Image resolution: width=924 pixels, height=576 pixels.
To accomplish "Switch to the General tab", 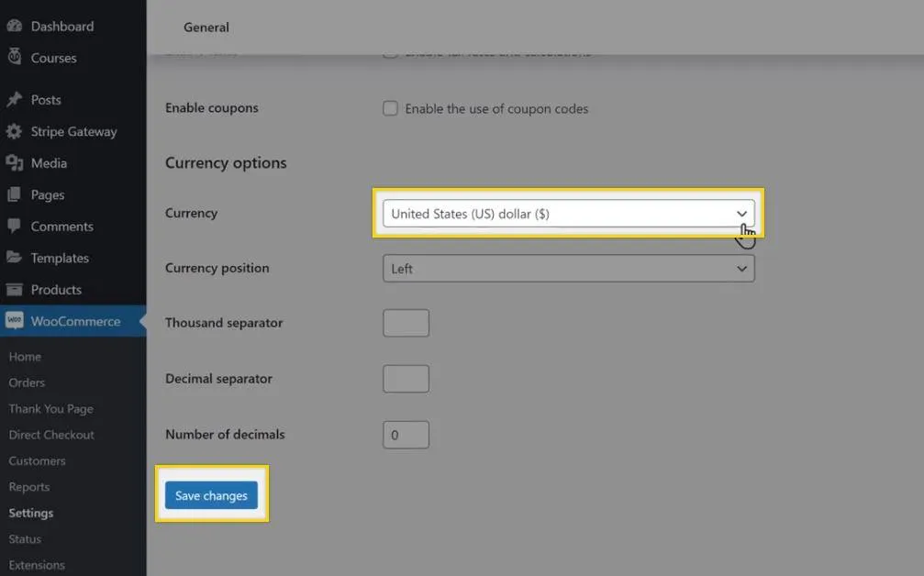I will (206, 28).
